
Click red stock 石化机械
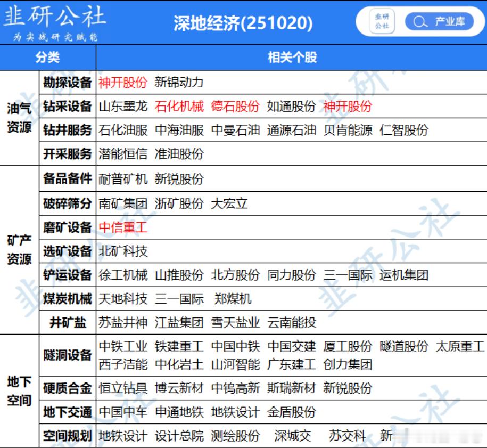(179, 107)
